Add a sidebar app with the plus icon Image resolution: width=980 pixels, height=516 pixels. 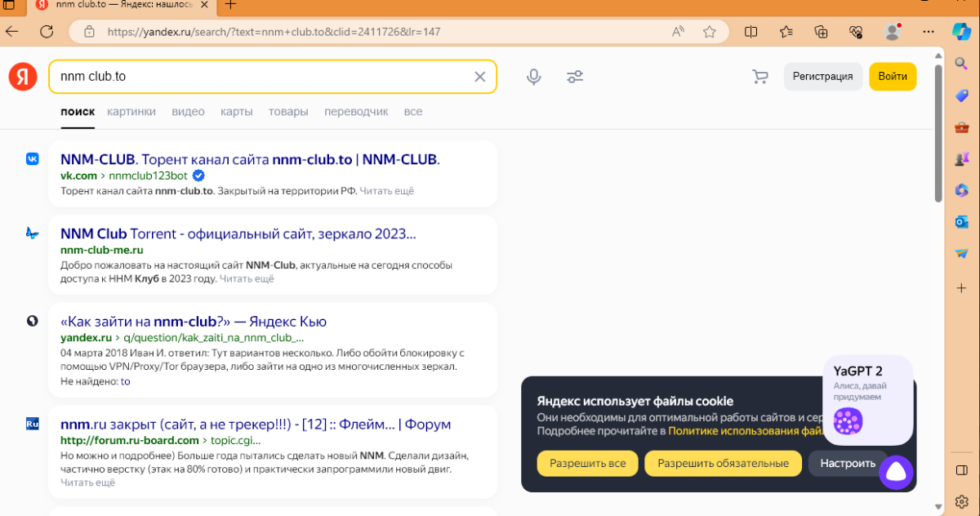[x=961, y=287]
